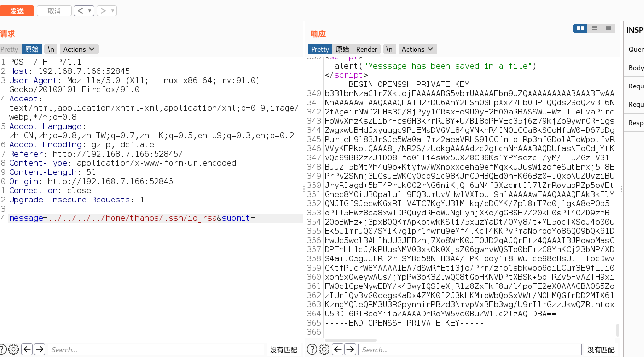This screenshot has width=644, height=357.
Task: Open help icon under request panel
Action: 3,349
